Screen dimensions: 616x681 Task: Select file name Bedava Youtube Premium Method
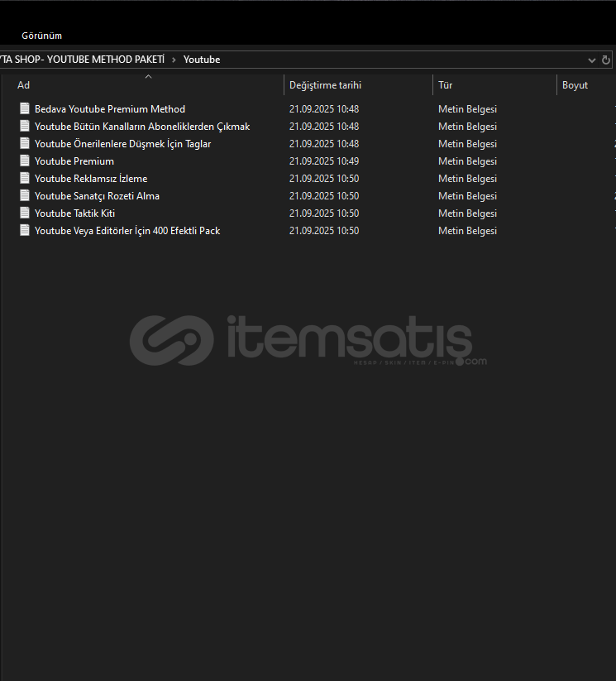110,109
